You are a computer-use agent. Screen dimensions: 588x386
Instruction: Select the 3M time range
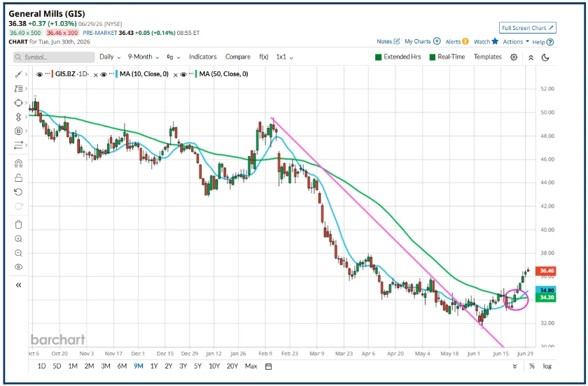point(106,366)
